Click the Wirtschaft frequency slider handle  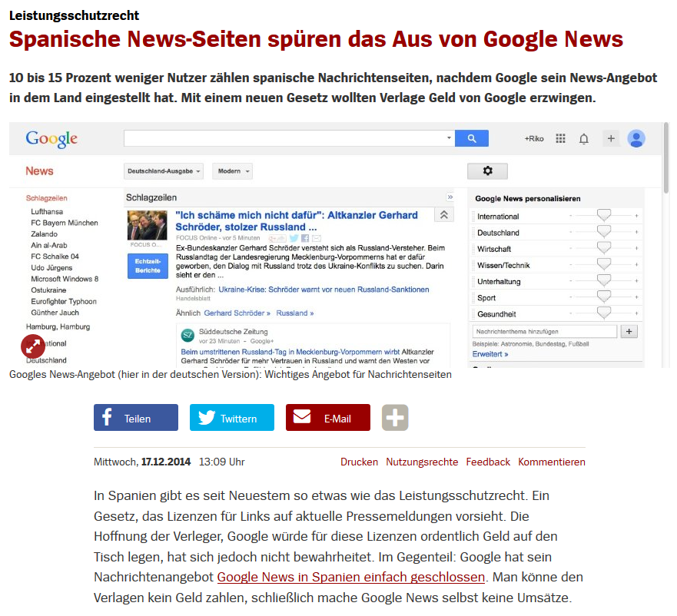[x=603, y=248]
